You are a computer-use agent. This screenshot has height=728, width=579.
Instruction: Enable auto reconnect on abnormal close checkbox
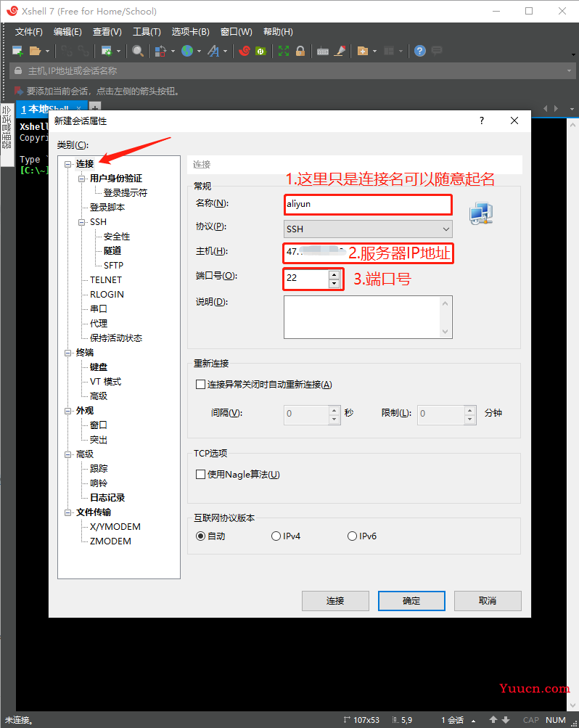[200, 385]
